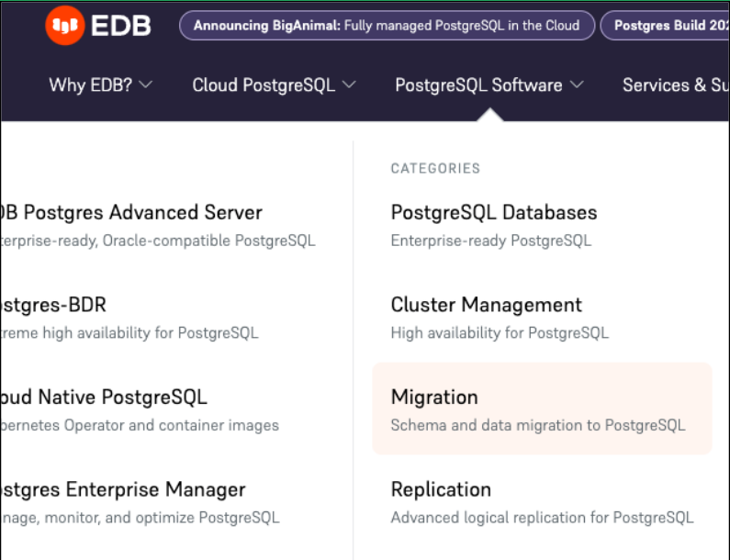Click the chevron beside Cloud PostgreSQL
Screen dimensions: 730x560
pyautogui.click(x=349, y=85)
